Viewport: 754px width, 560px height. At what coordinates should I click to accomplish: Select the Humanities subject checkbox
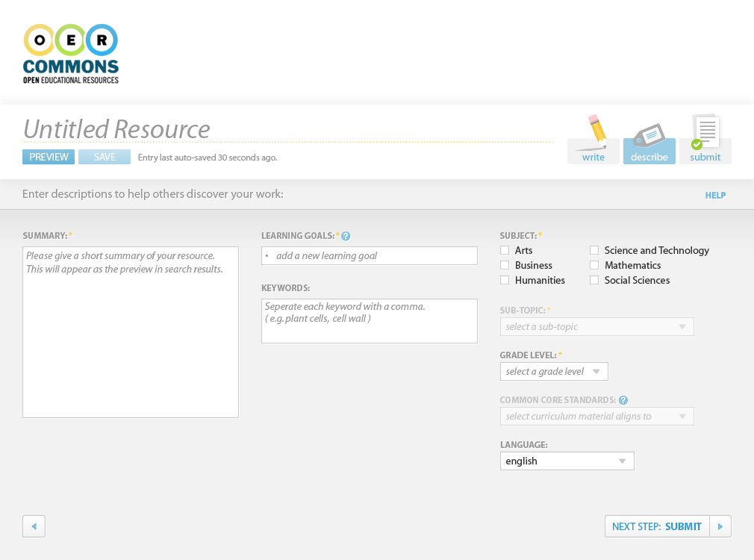coord(505,281)
